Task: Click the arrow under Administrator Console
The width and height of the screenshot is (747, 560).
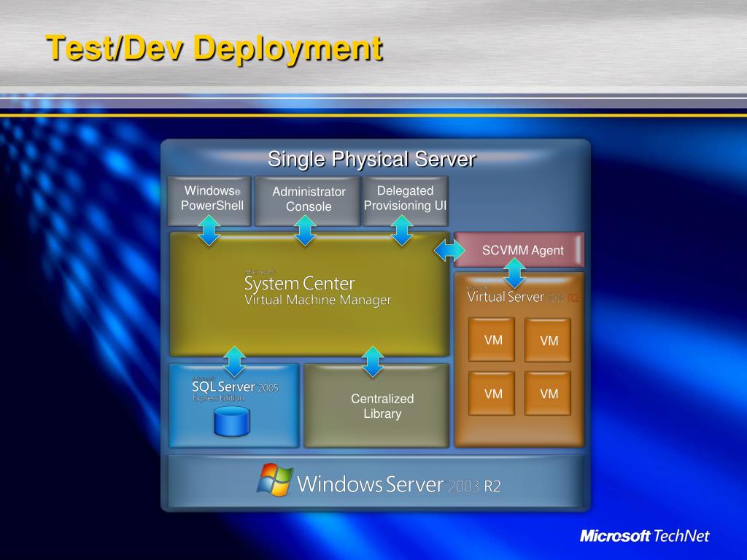Action: 306,230
